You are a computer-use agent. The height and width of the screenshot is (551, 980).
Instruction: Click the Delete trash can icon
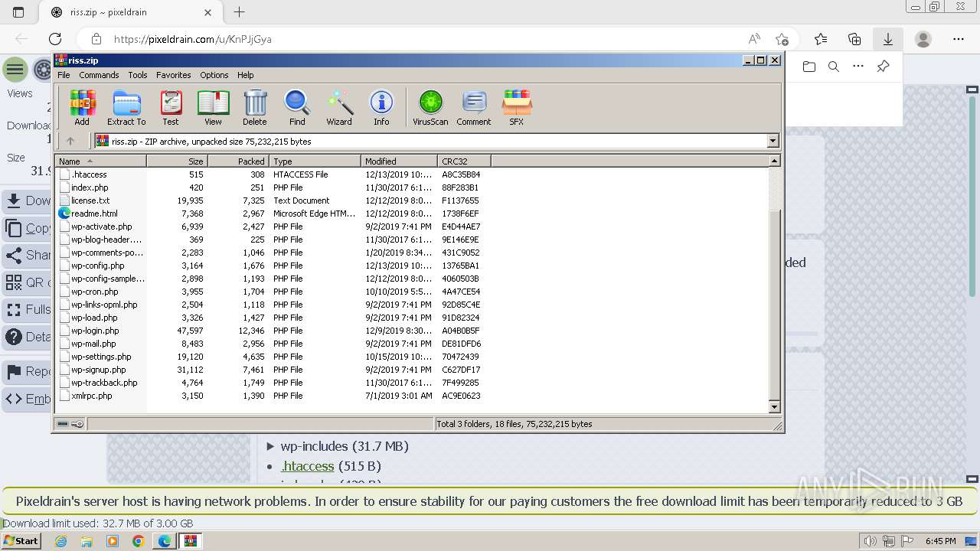point(255,107)
